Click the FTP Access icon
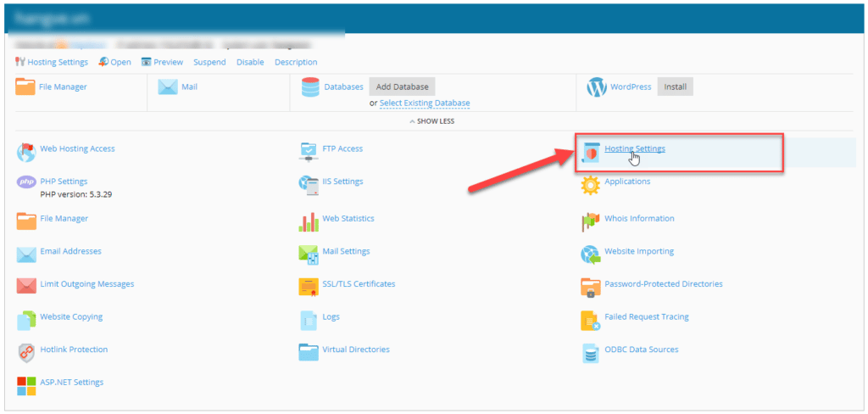Image resolution: width=868 pixels, height=414 pixels. pos(309,152)
